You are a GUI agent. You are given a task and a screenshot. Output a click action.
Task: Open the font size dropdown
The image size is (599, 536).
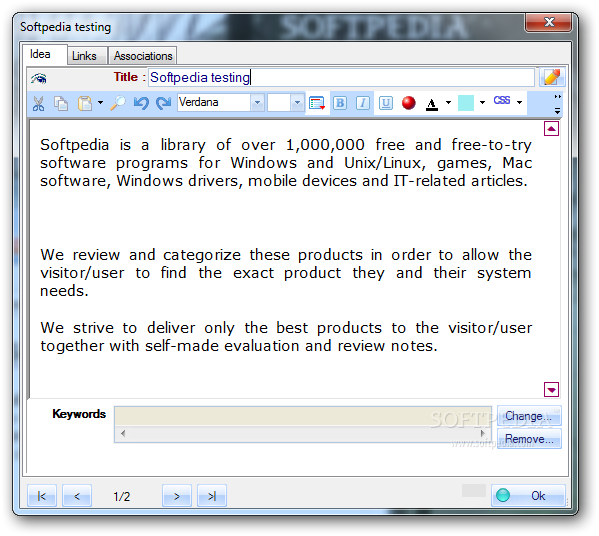(297, 102)
